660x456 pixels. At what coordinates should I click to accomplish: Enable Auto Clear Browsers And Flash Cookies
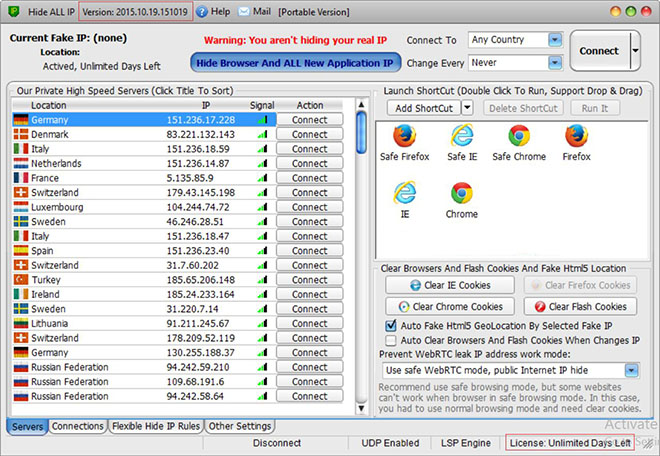(391, 340)
